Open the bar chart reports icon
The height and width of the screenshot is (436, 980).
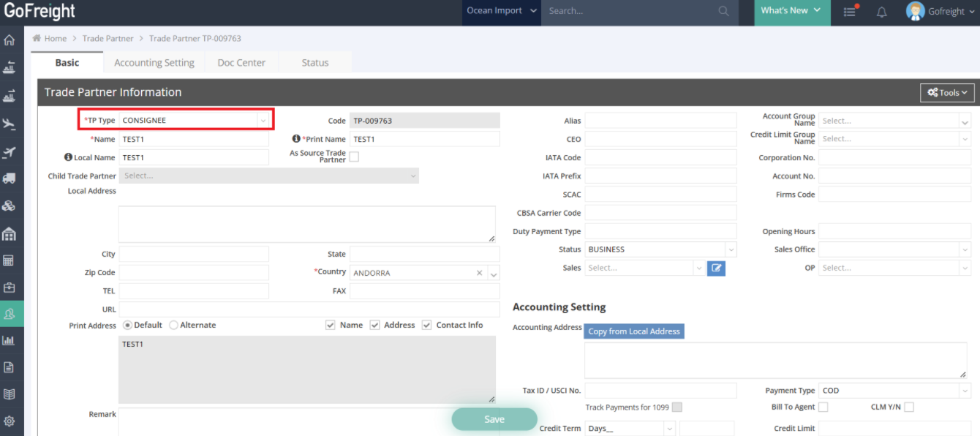coord(10,340)
